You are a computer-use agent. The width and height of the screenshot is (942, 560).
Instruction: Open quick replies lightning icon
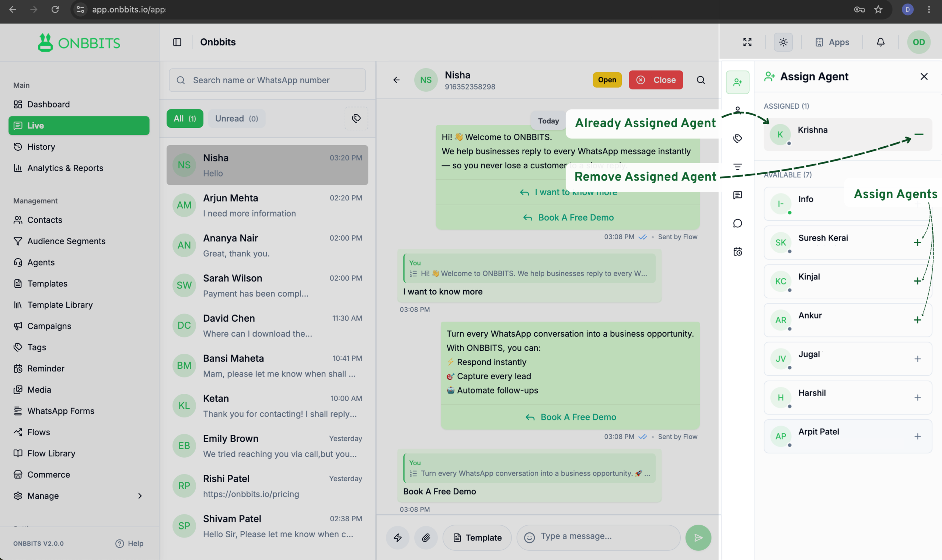[397, 538]
